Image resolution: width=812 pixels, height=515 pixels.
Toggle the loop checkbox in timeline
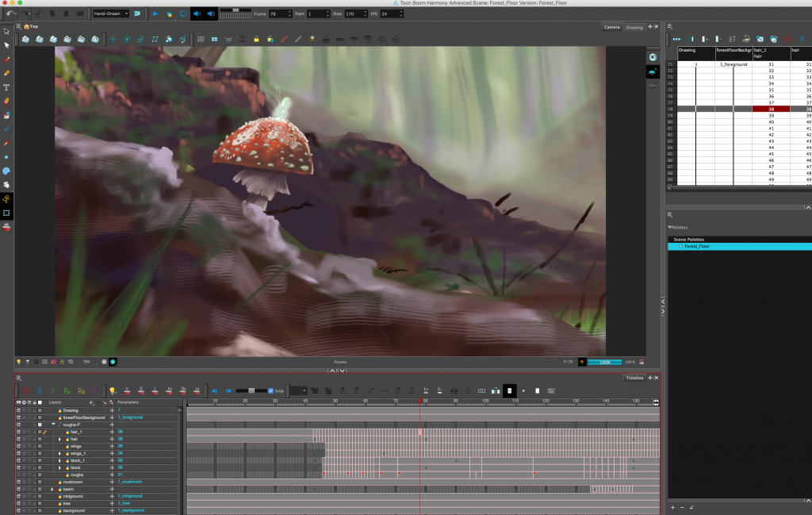(x=271, y=390)
